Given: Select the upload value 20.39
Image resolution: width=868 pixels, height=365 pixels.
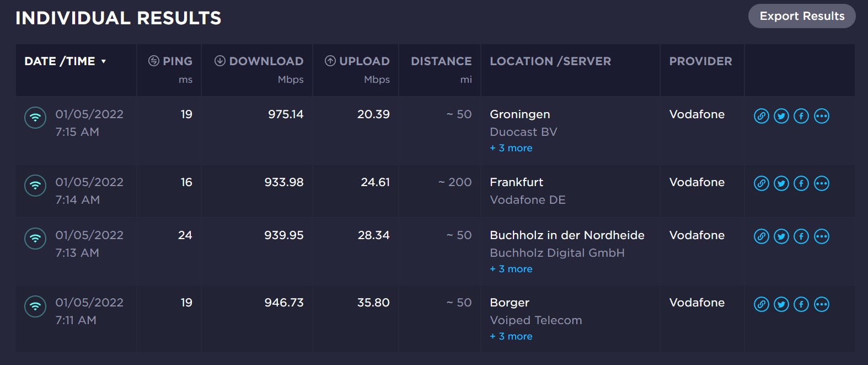Looking at the screenshot, I should click(x=373, y=114).
